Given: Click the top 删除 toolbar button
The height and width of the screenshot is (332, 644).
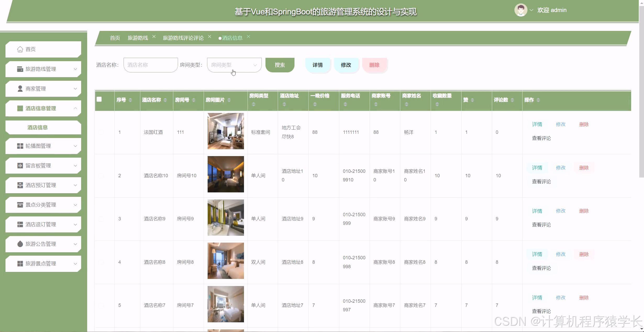Looking at the screenshot, I should pos(374,65).
